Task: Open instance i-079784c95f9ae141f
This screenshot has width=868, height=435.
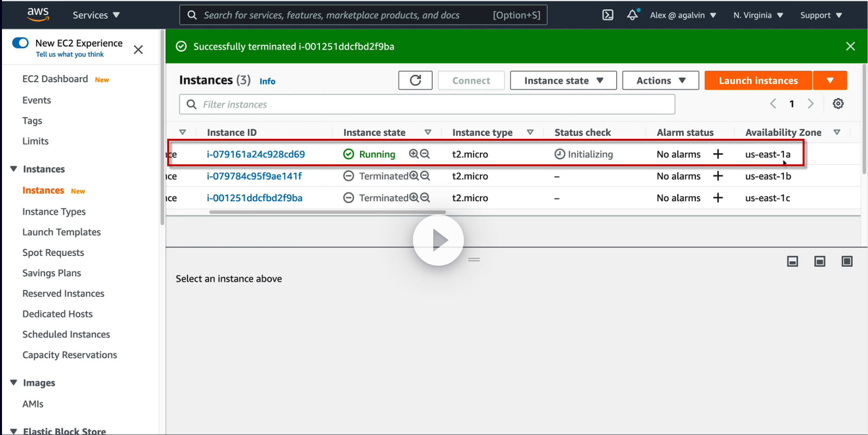Action: tap(254, 176)
